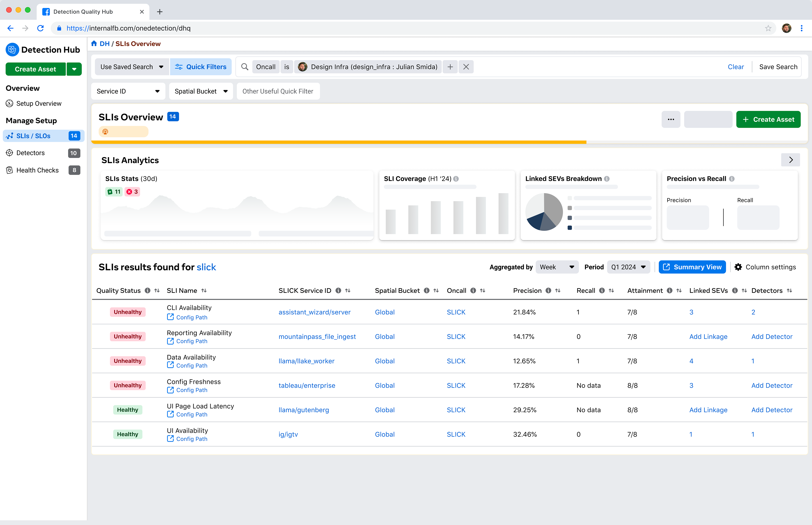Bookmark page with the star icon
812x525 pixels.
pyautogui.click(x=768, y=28)
